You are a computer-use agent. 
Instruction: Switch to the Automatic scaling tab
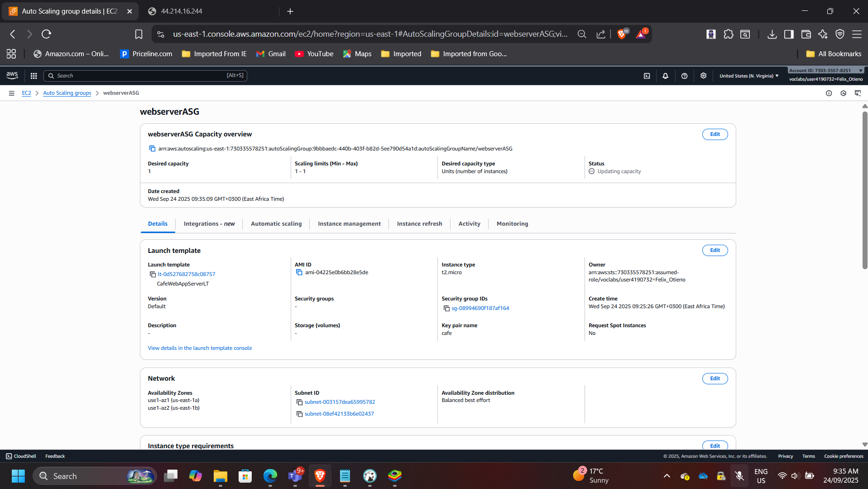(276, 223)
